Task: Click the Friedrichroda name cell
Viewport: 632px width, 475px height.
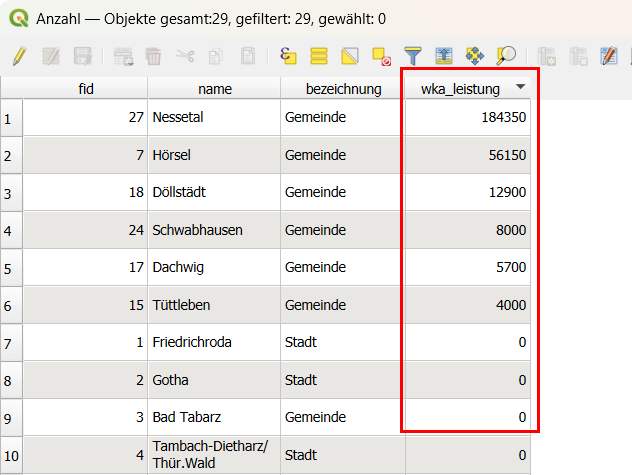Action: coord(214,342)
